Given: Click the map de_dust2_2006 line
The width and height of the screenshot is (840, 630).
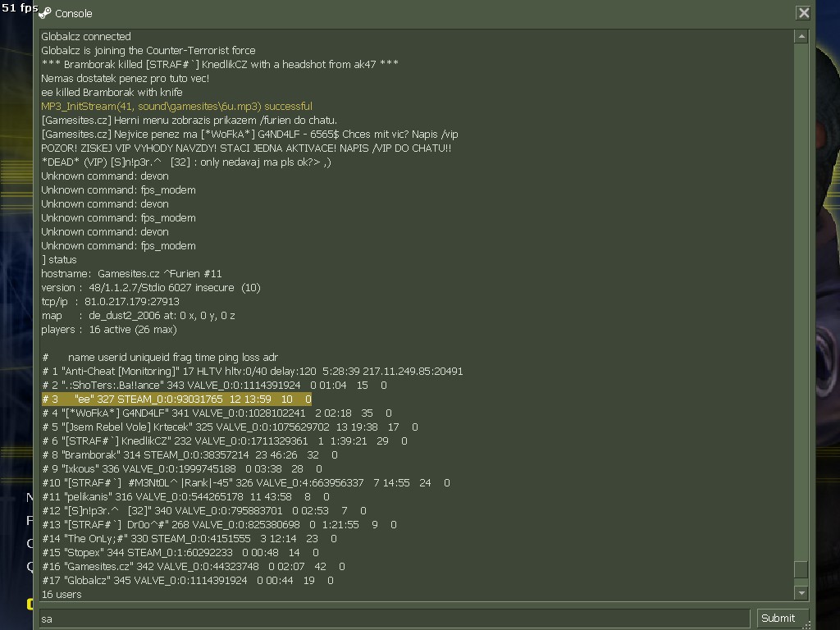Looking at the screenshot, I should 138,316.
